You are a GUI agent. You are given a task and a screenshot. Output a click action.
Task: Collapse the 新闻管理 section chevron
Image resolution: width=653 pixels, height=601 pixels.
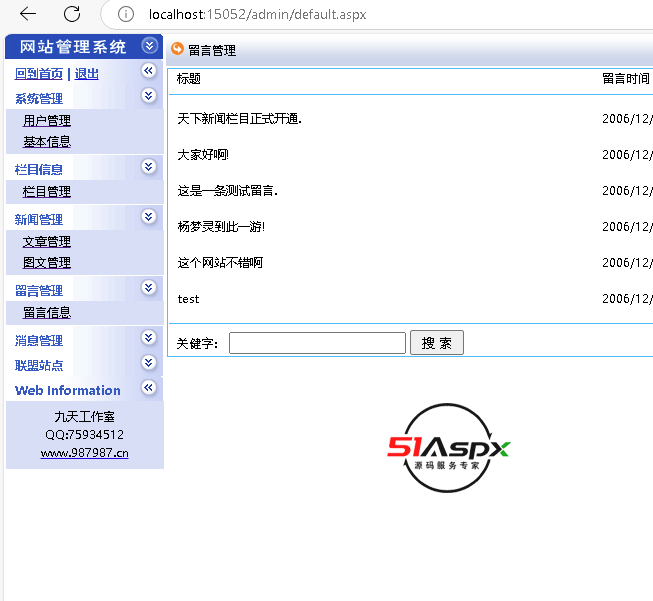point(149,217)
